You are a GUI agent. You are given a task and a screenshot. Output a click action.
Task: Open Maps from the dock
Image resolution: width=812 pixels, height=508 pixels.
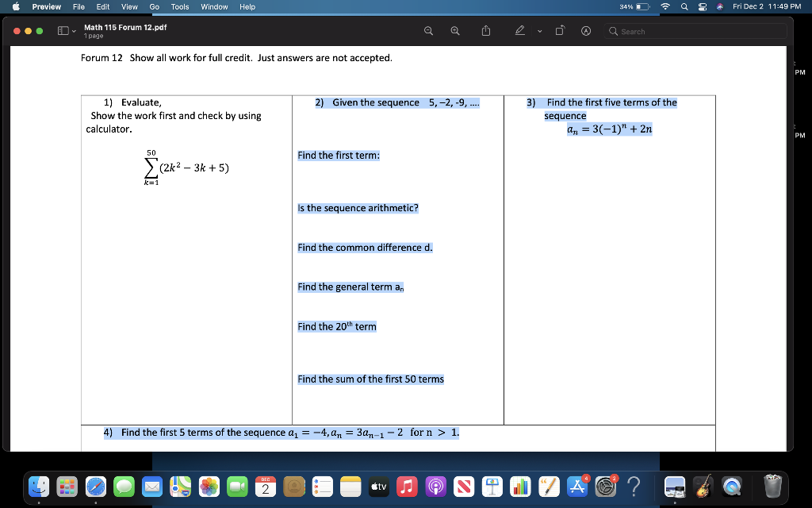[181, 487]
